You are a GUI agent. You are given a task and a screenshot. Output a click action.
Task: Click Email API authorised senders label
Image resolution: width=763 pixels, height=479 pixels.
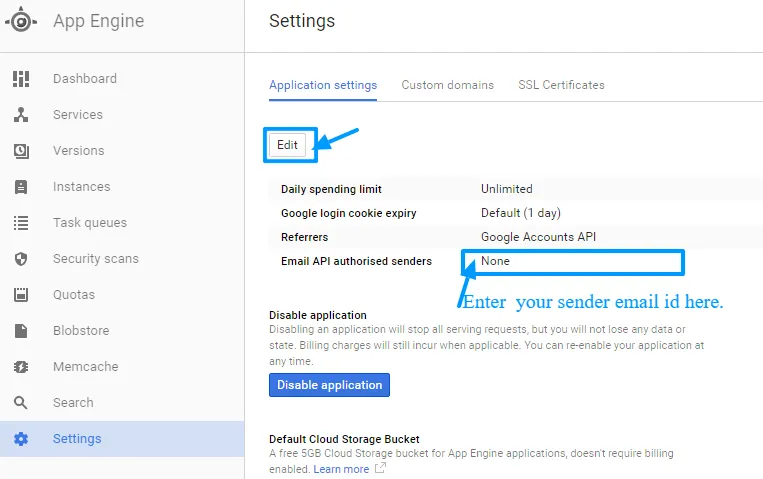pos(356,261)
